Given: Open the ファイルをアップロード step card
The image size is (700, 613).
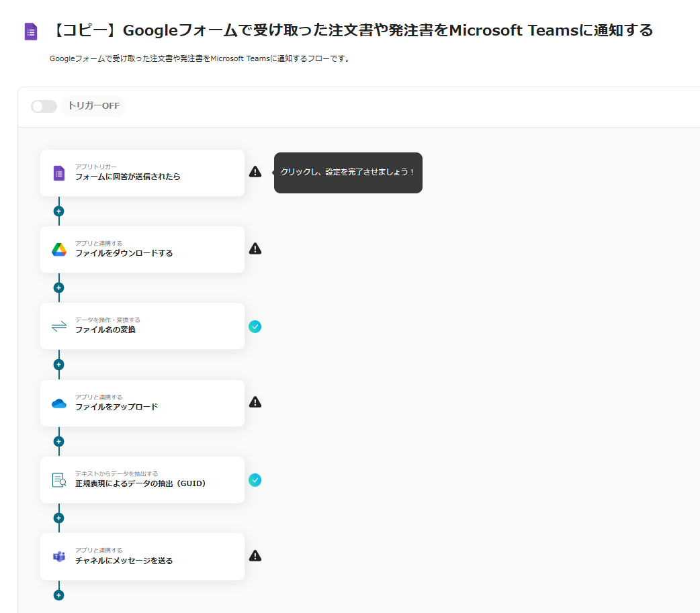Looking at the screenshot, I should click(142, 403).
